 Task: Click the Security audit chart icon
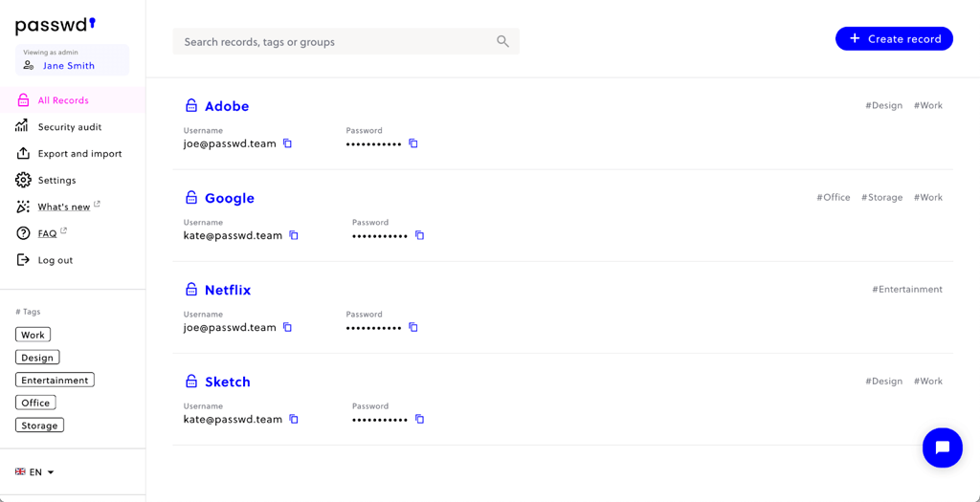pos(23,126)
